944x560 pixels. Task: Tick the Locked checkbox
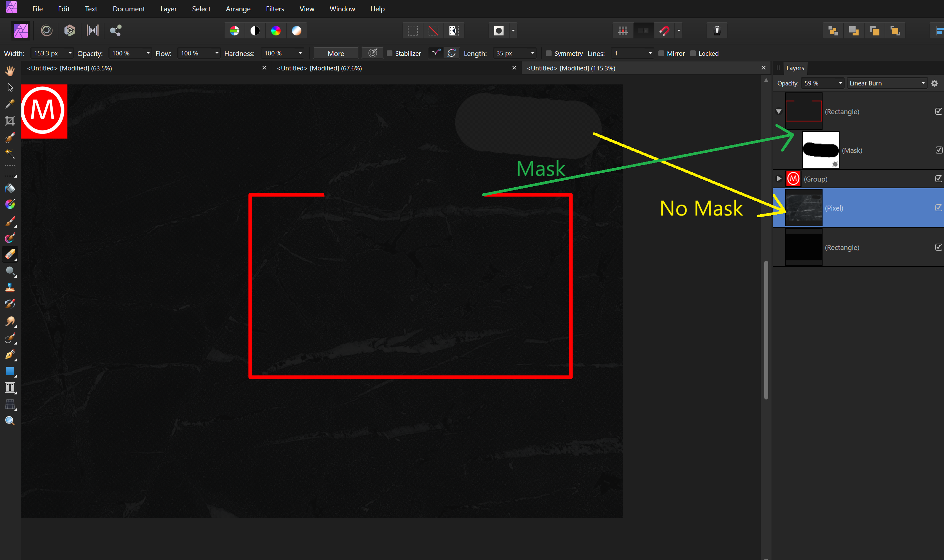pyautogui.click(x=693, y=53)
